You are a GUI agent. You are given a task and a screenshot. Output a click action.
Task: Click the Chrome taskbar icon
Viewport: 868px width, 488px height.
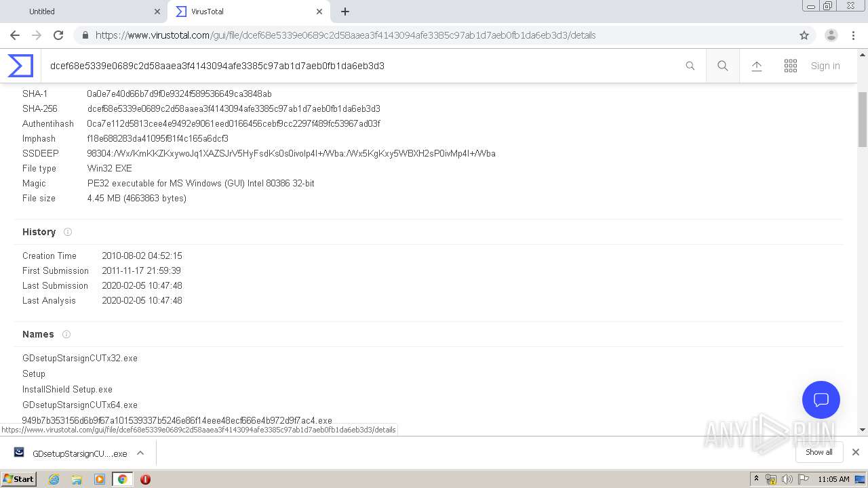tap(122, 479)
